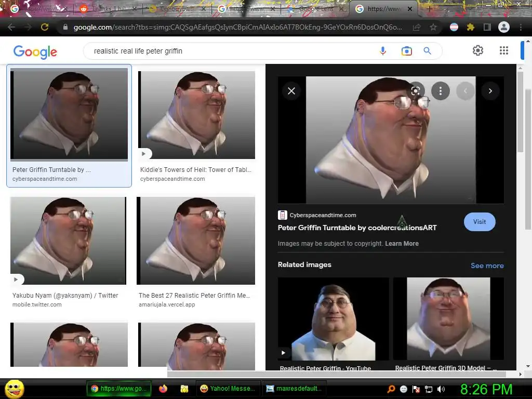
Task: View site info via the padlock icon
Action: click(65, 27)
